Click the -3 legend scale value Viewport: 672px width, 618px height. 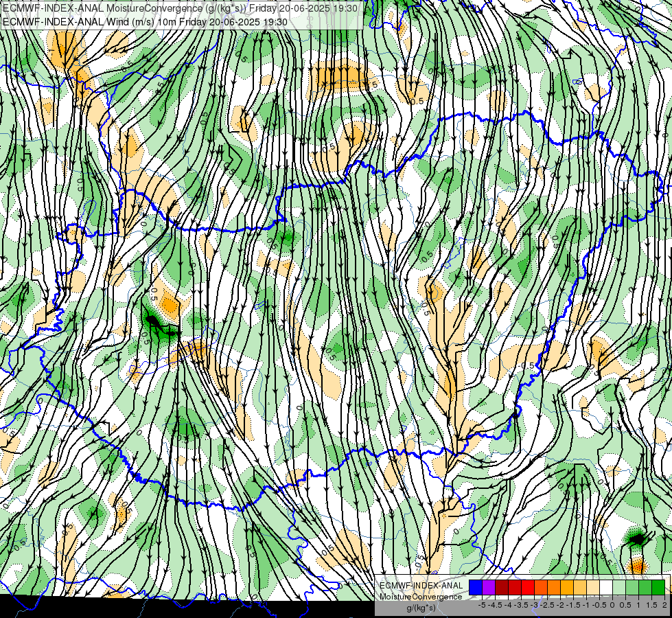coord(534,605)
